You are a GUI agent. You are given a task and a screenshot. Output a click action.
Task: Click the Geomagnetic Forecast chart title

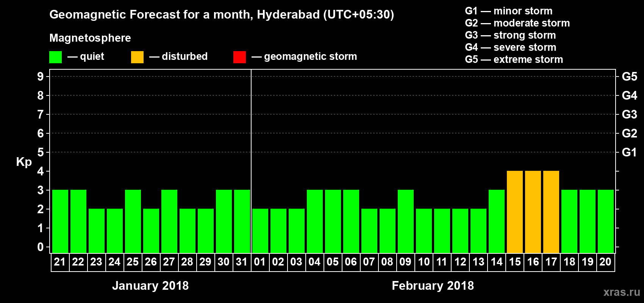[222, 15]
